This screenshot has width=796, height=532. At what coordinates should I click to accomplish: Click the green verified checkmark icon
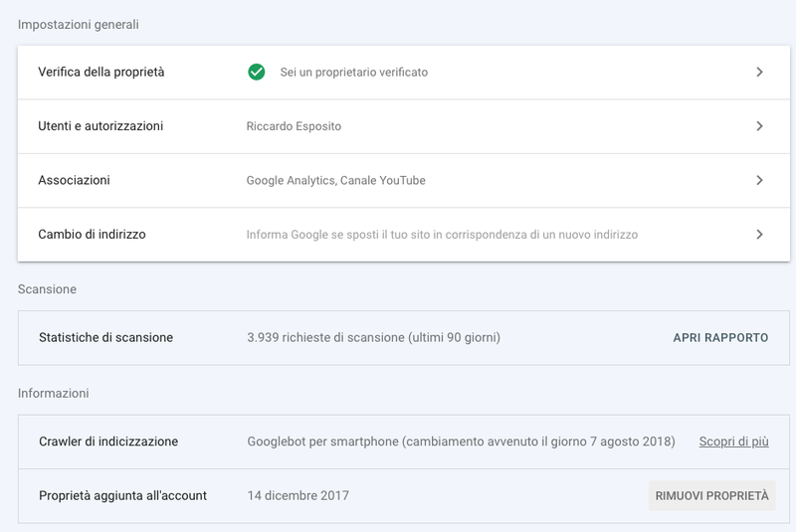(x=256, y=72)
